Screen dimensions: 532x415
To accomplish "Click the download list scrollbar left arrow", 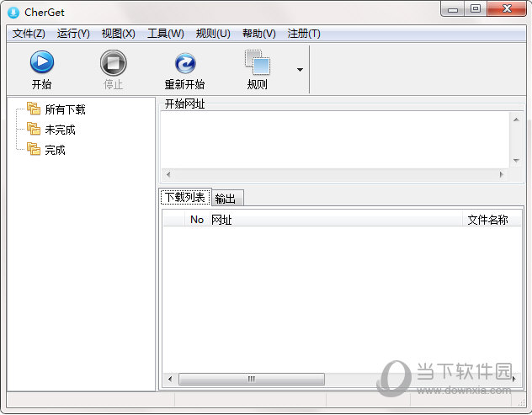I will coord(170,379).
